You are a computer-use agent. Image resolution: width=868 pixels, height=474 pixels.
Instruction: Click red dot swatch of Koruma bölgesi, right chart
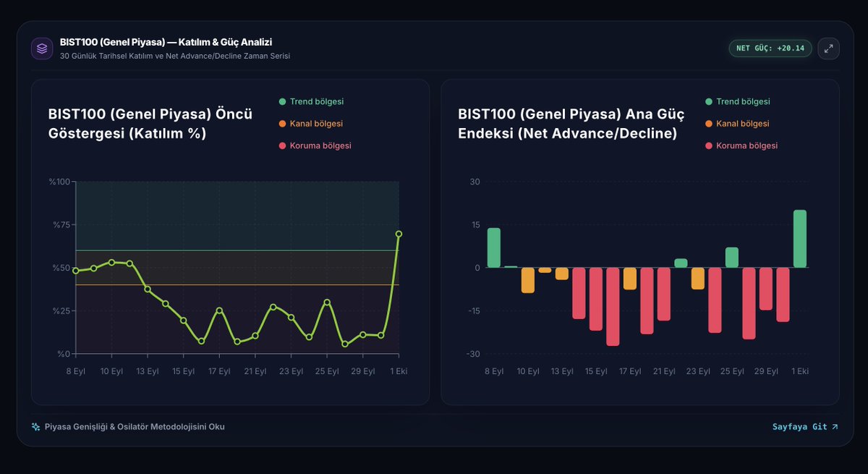(708, 145)
